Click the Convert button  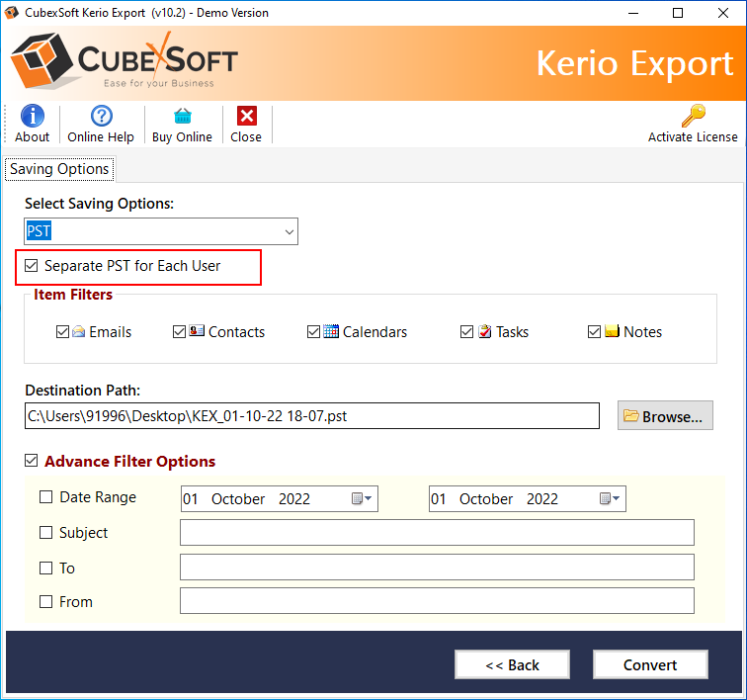pos(650,664)
